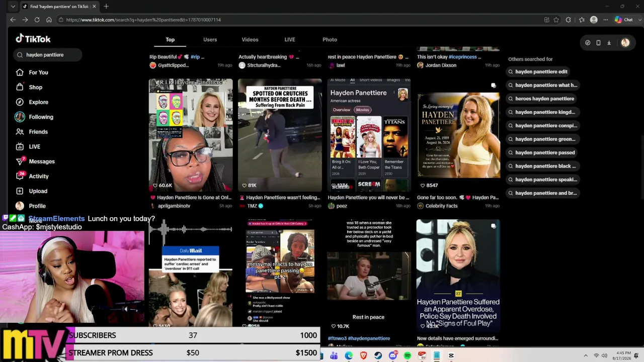
Task: Click the download arrow icon in top-right pill
Action: 609,43
